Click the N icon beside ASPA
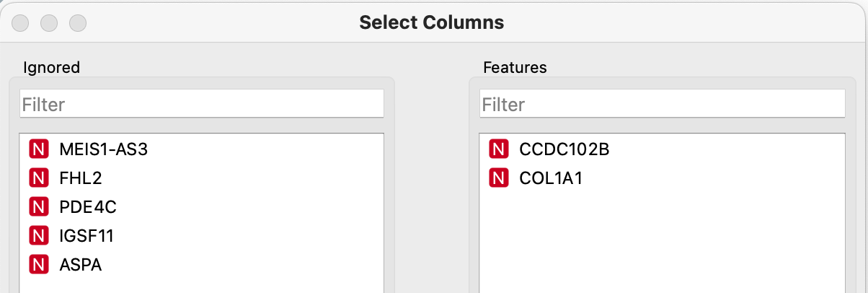 [x=38, y=265]
